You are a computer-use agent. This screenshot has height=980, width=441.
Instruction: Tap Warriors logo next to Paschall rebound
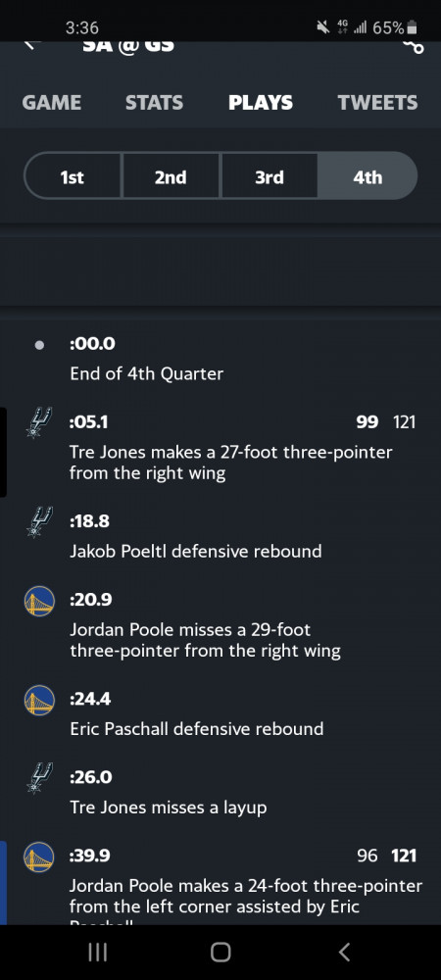(39, 700)
